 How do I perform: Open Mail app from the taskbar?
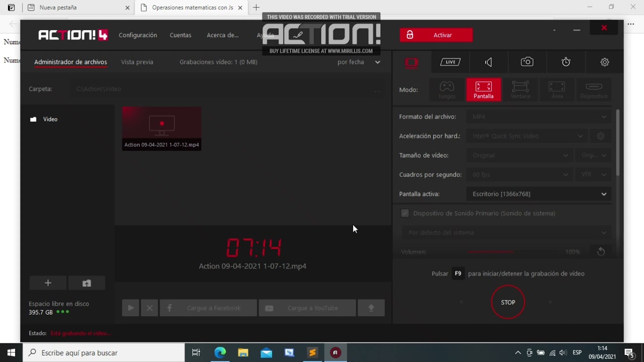pyautogui.click(x=266, y=352)
